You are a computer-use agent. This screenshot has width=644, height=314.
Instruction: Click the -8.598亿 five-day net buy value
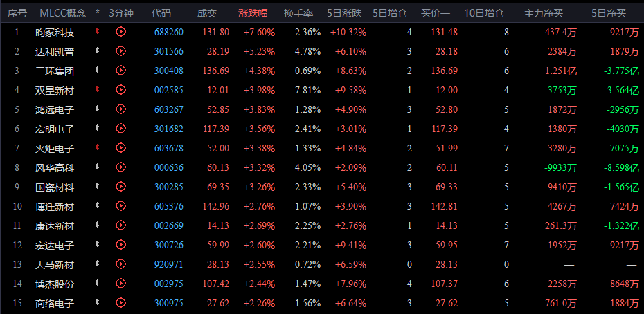[x=621, y=168]
